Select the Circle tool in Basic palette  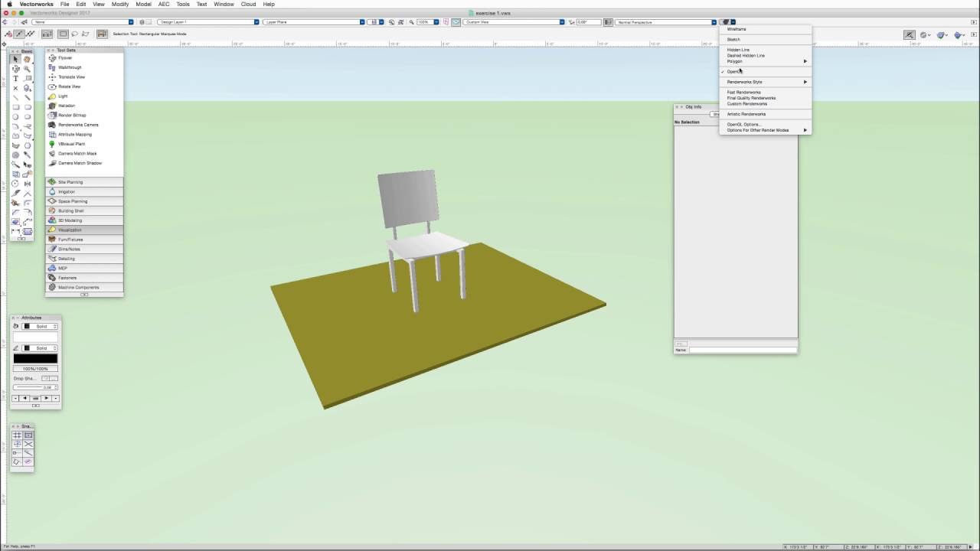15,117
